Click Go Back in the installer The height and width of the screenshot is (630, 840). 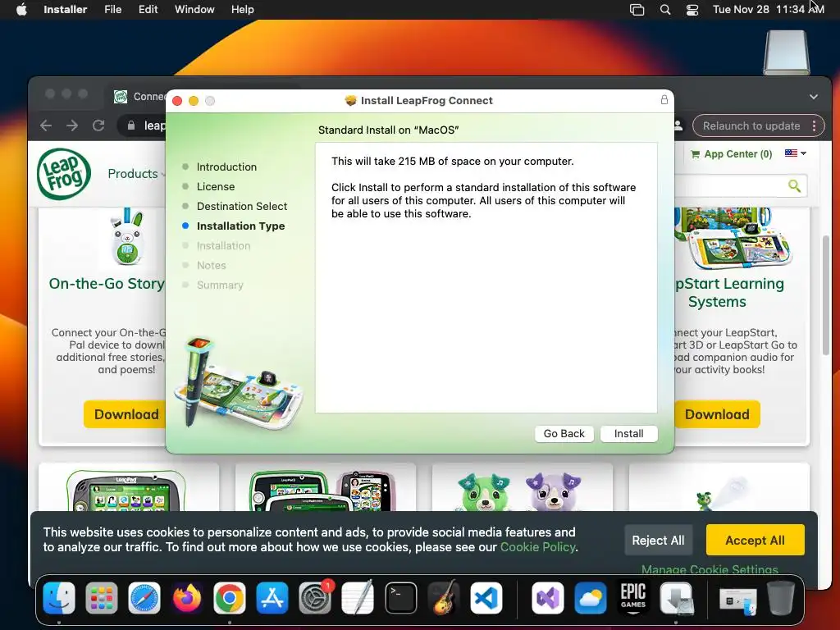coord(564,433)
